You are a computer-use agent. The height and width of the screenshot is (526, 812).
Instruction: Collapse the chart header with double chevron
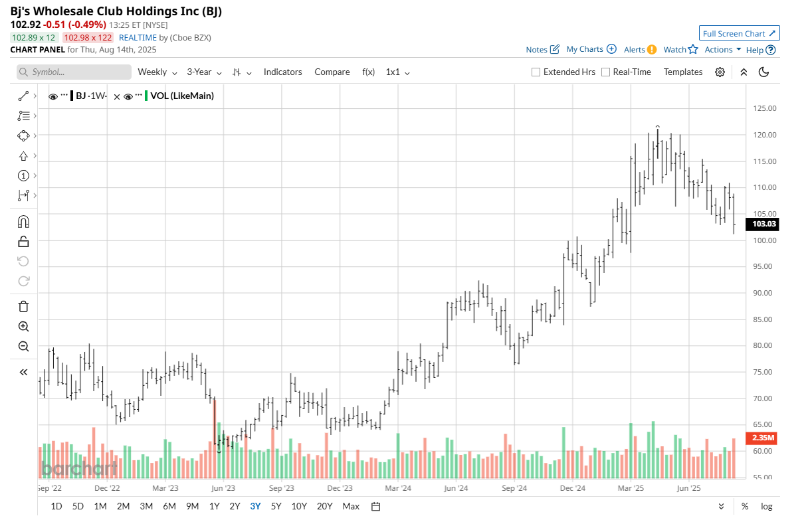coord(744,72)
